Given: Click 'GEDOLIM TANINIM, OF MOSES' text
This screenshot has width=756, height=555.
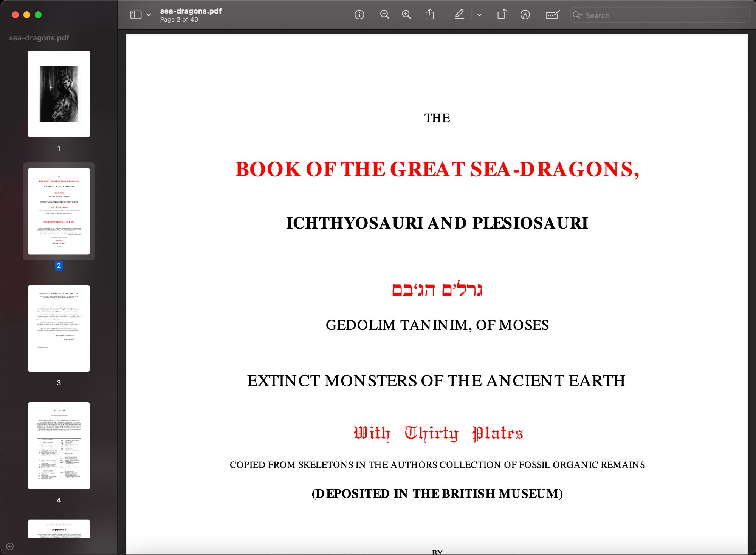Looking at the screenshot, I should click(x=437, y=325).
